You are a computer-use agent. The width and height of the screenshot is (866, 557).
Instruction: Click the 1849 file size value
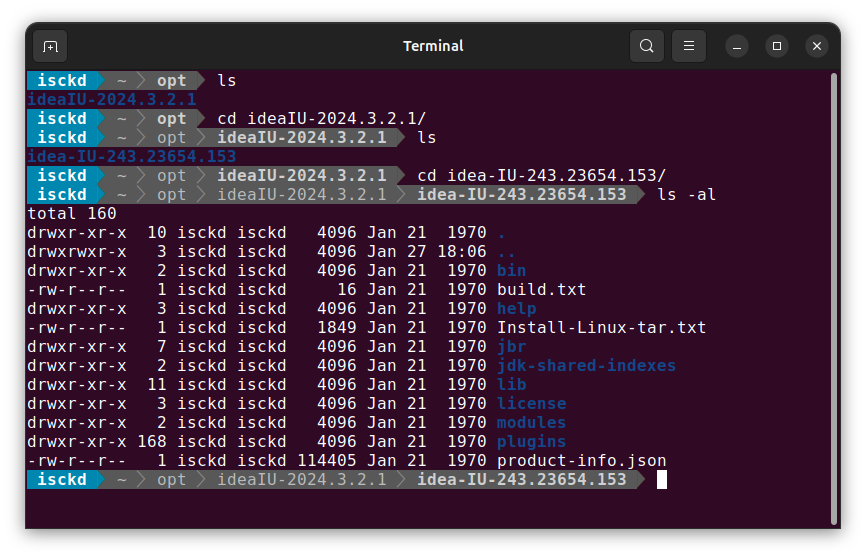337,327
